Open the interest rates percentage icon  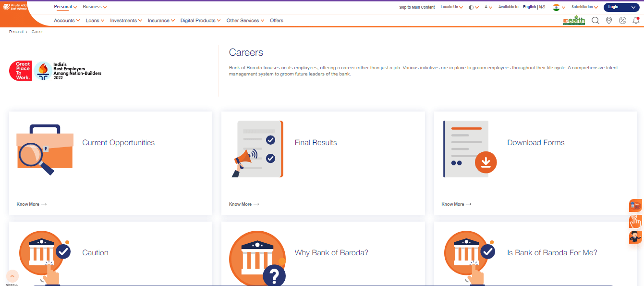tap(622, 20)
